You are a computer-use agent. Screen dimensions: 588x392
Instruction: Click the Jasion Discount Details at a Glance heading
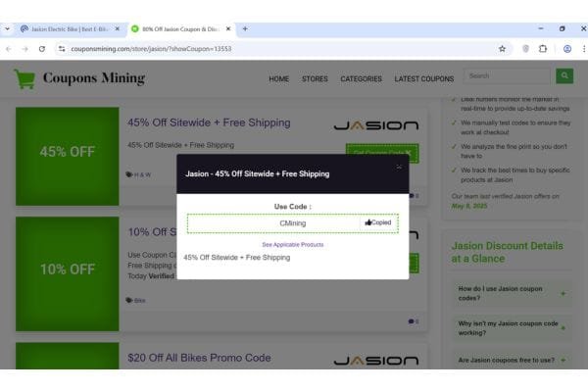coord(508,252)
